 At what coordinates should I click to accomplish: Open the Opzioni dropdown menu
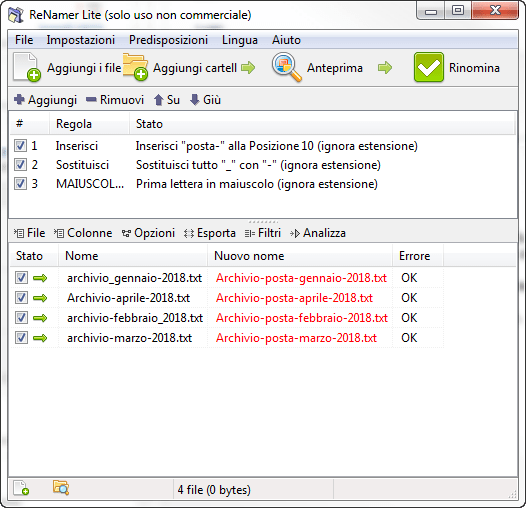pos(148,233)
